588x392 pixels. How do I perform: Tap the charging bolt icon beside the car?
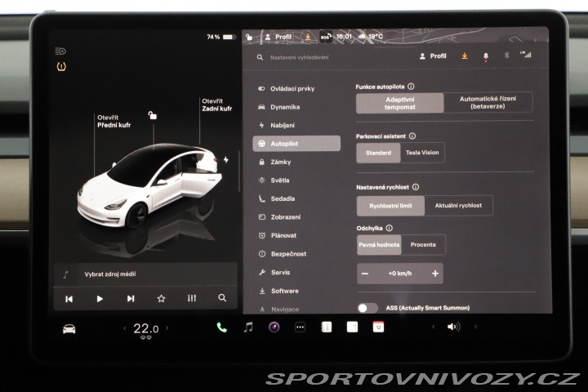(x=226, y=159)
